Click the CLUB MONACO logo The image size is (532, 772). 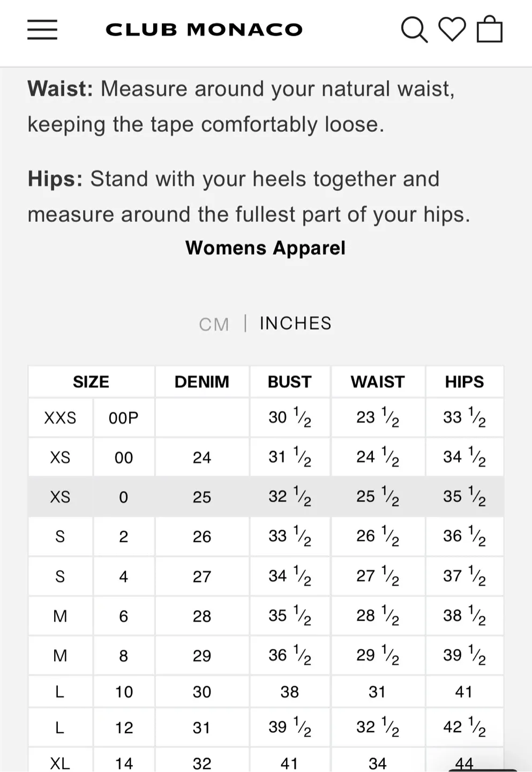click(x=204, y=29)
